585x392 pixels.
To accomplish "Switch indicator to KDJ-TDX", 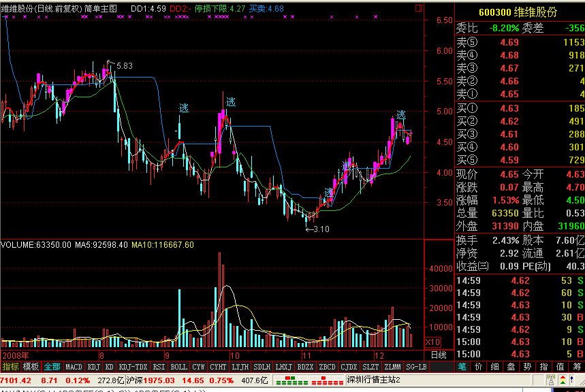I will 133,367.
